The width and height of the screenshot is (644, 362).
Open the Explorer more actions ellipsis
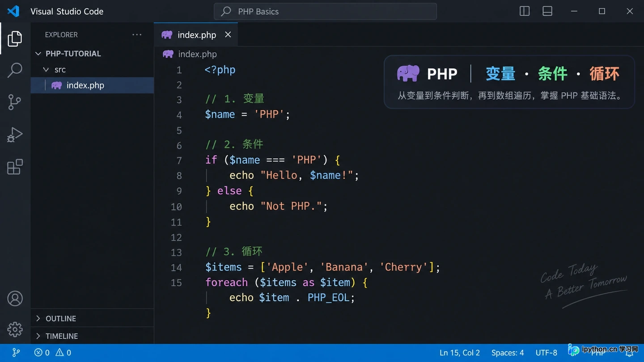(x=137, y=34)
